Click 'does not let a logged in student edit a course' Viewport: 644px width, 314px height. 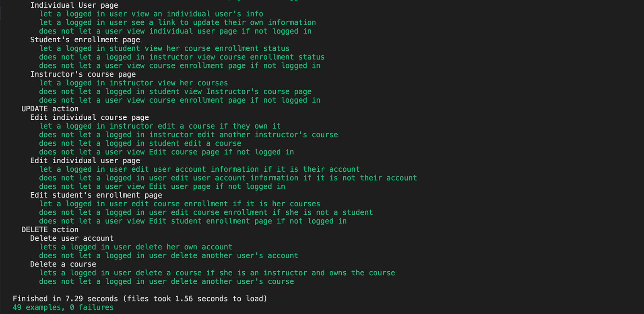[140, 143]
